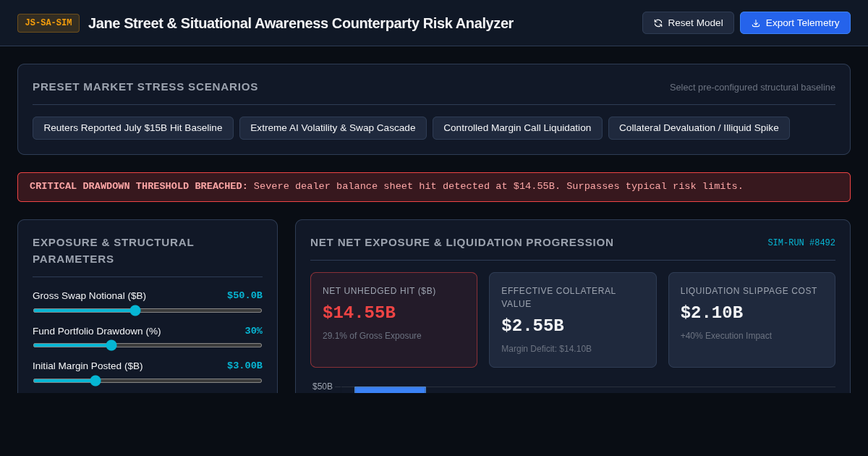This screenshot has height=456, width=868.
Task: Click the Preset Market Stress Scenarios heading
Action: pyautogui.click(x=145, y=87)
